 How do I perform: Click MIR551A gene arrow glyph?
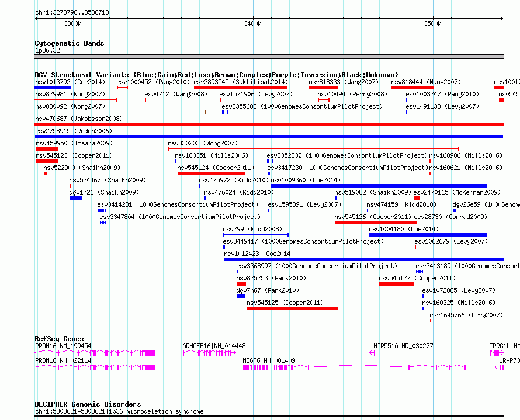(372, 353)
